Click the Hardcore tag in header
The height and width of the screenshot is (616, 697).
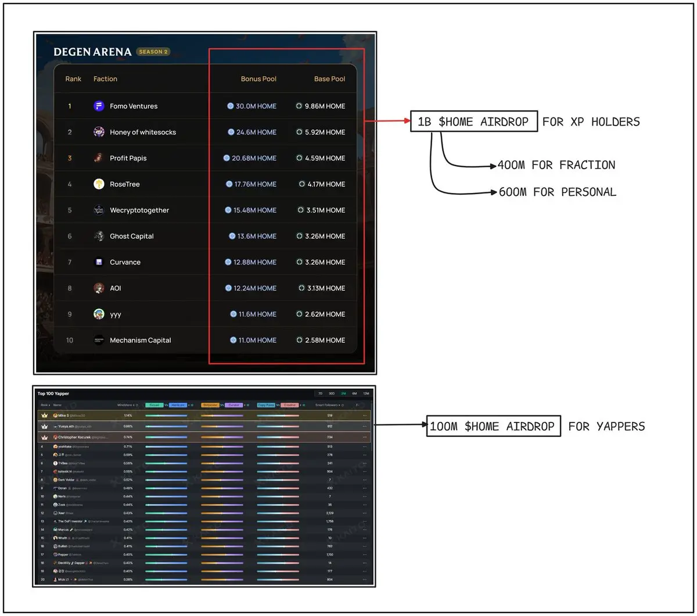coord(178,405)
